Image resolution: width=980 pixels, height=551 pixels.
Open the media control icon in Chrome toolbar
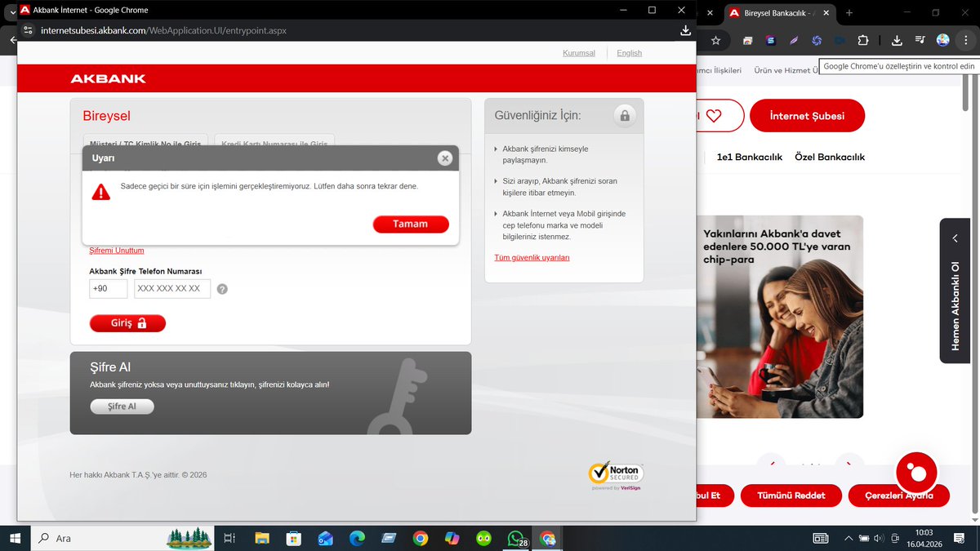click(x=920, y=40)
